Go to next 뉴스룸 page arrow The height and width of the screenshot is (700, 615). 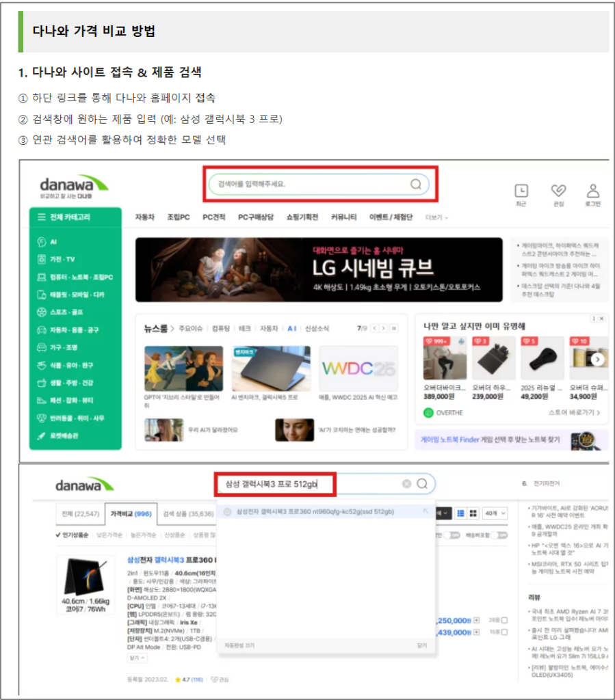coord(383,328)
